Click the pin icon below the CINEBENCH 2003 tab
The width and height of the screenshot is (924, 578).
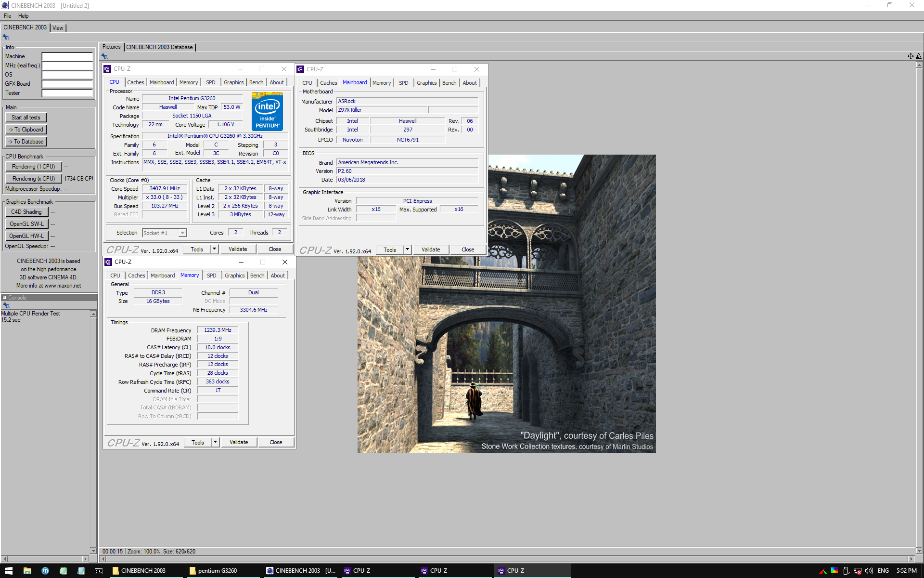pyautogui.click(x=6, y=37)
